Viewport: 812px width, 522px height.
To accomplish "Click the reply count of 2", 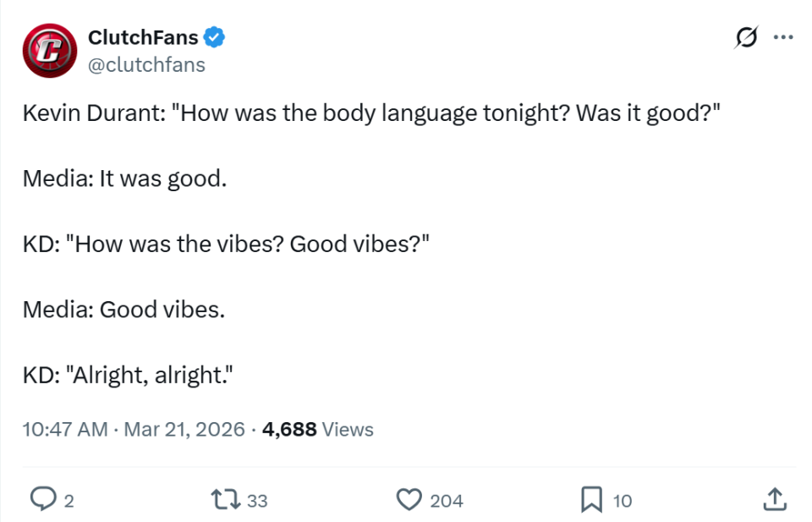I will tap(69, 501).
